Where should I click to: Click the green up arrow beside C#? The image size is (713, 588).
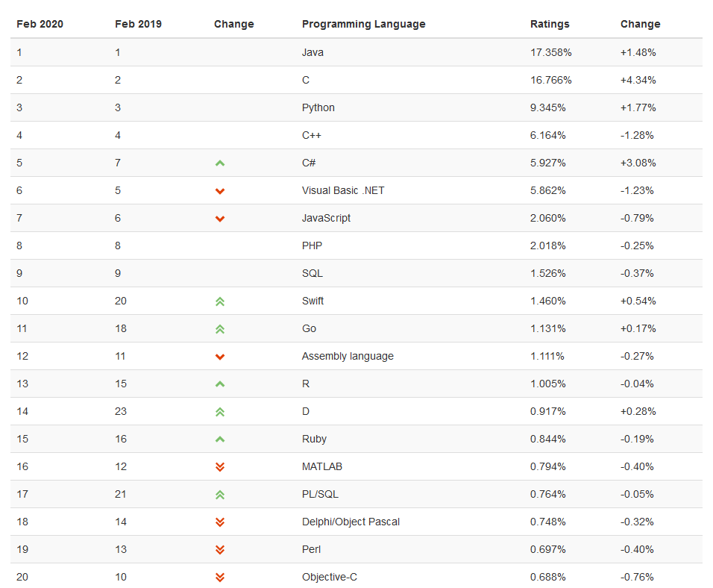[220, 163]
